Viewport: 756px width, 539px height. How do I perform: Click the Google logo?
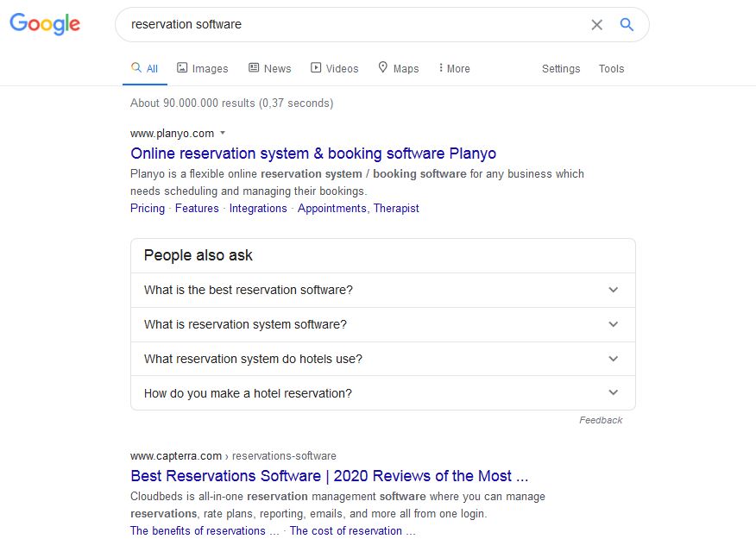(x=45, y=23)
